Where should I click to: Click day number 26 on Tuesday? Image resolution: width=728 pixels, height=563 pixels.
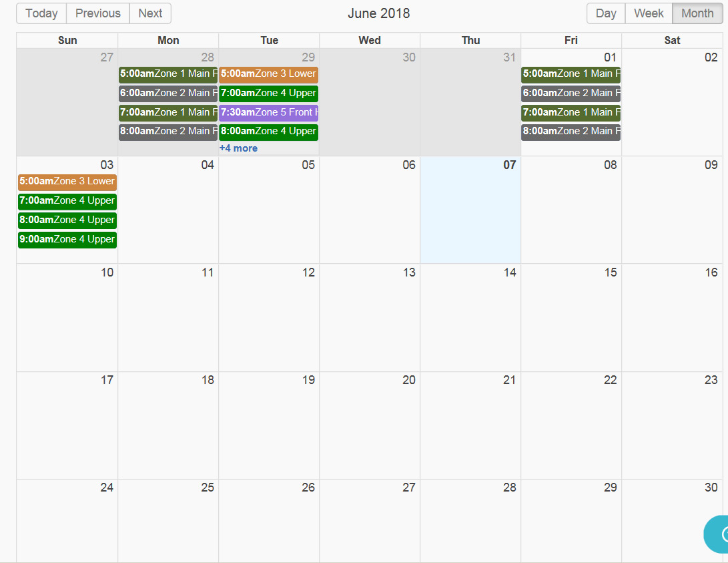pos(308,488)
